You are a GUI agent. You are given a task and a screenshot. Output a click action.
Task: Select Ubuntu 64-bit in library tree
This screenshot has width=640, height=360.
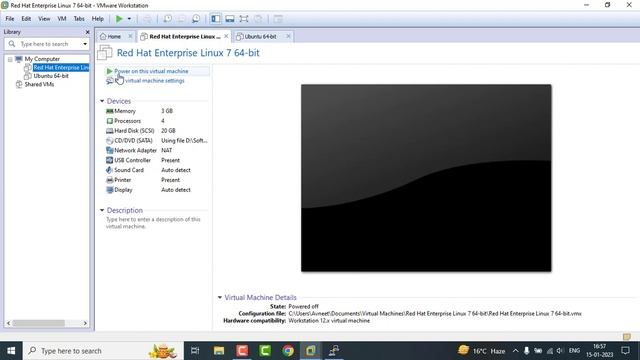point(51,76)
